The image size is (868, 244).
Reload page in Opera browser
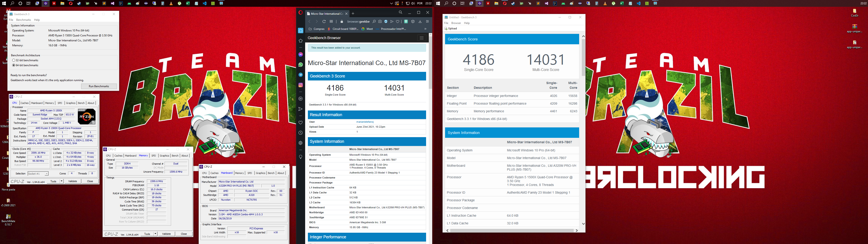pyautogui.click(x=324, y=21)
